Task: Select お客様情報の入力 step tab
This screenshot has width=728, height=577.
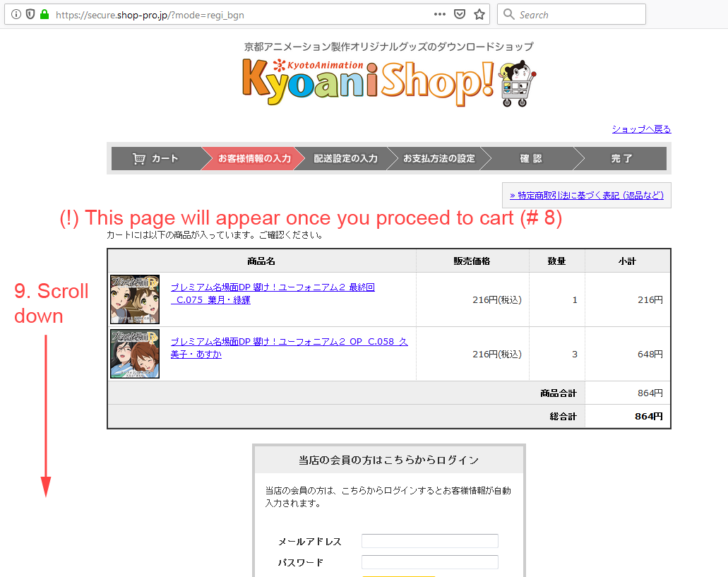Action: click(254, 158)
